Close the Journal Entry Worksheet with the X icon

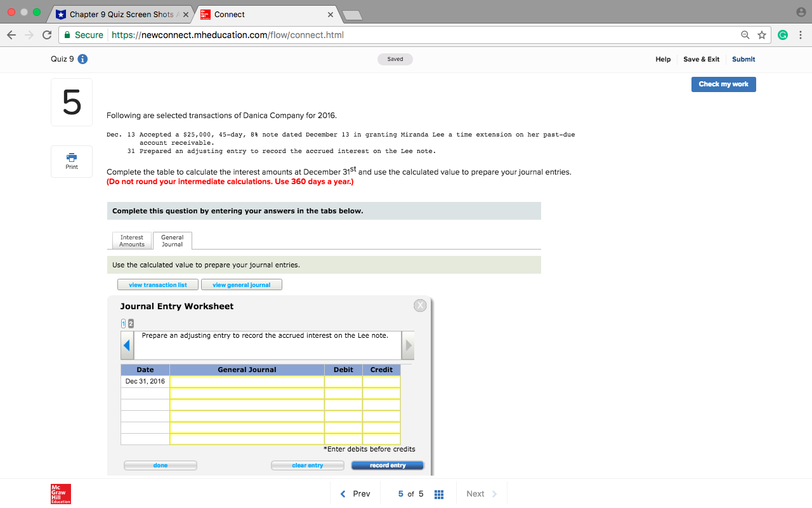click(419, 305)
